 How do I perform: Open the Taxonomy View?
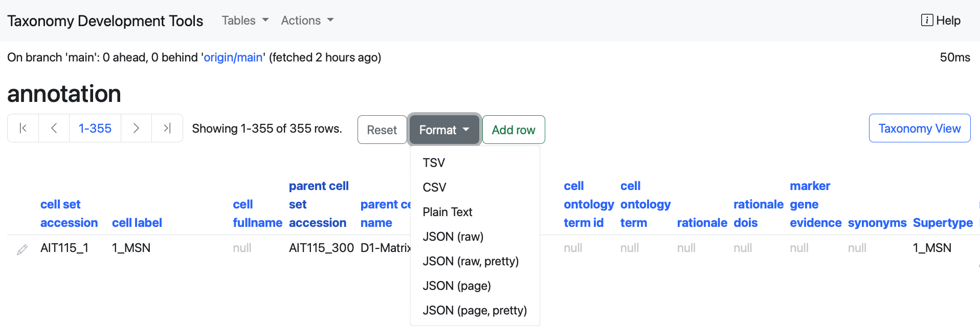(919, 128)
